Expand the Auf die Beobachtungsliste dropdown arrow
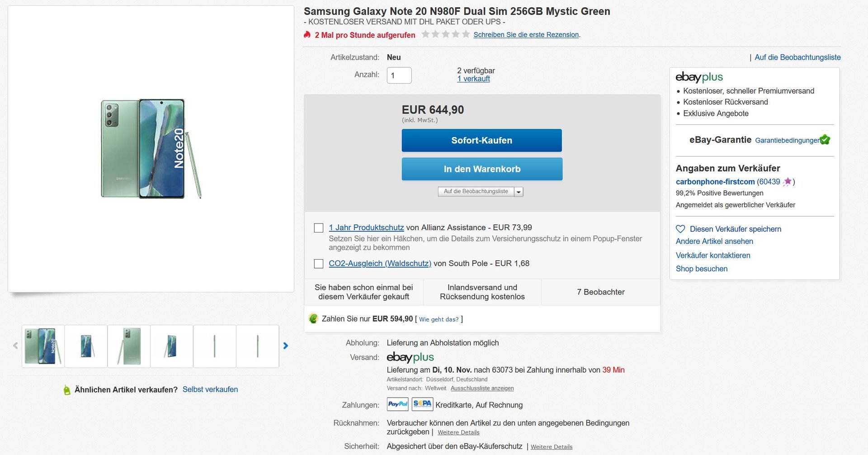This screenshot has width=868, height=455. coord(519,192)
